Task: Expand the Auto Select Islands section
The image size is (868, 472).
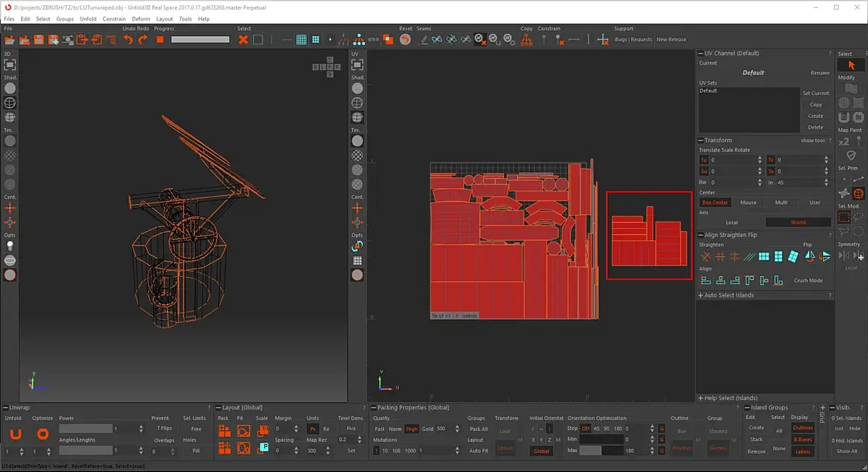Action: 729,295
